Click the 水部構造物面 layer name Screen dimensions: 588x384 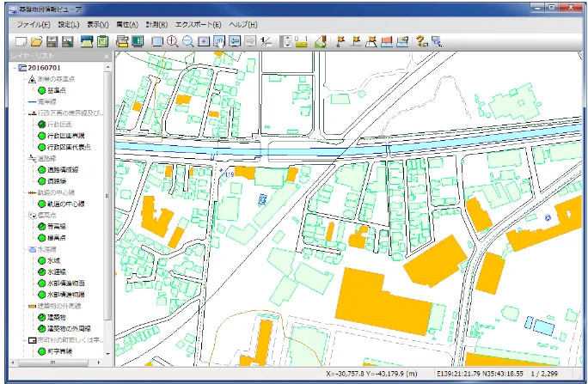tap(66, 283)
